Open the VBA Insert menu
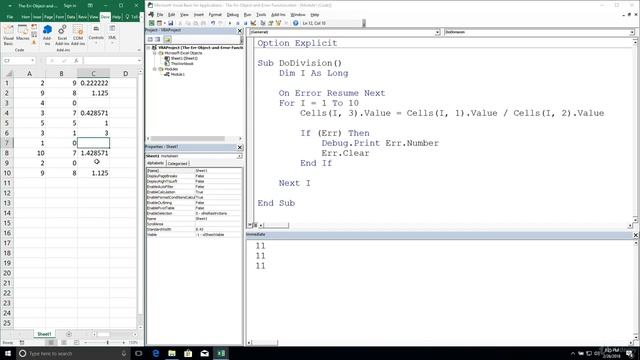The width and height of the screenshot is (640, 360). coord(199,15)
